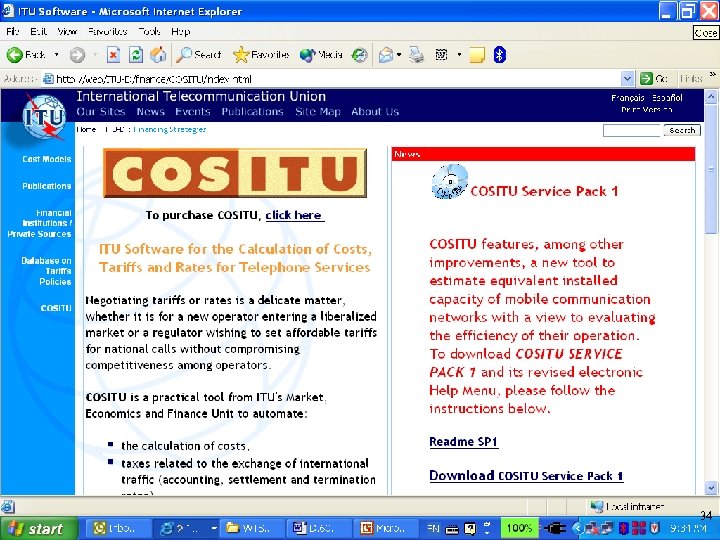Switch to the Word document taskbar button
720x540 pixels.
pos(319,529)
